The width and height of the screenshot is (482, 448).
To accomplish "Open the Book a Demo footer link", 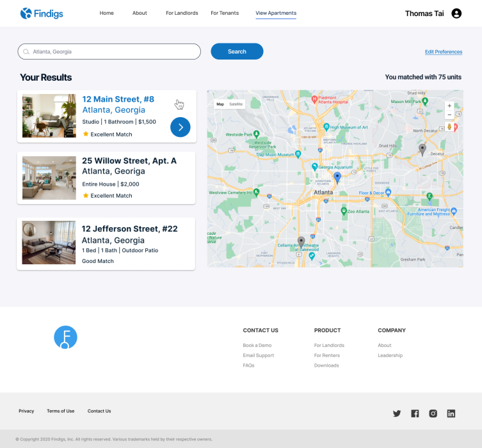I will coord(257,346).
